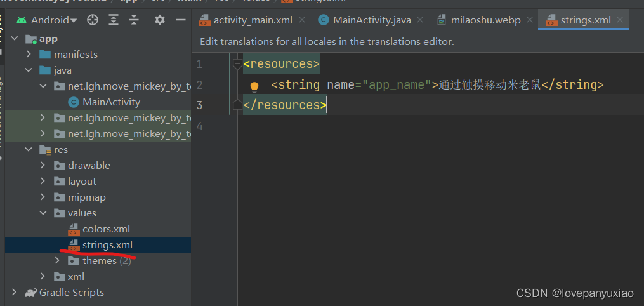Click the MainActivity.java tab class icon

pos(324,20)
